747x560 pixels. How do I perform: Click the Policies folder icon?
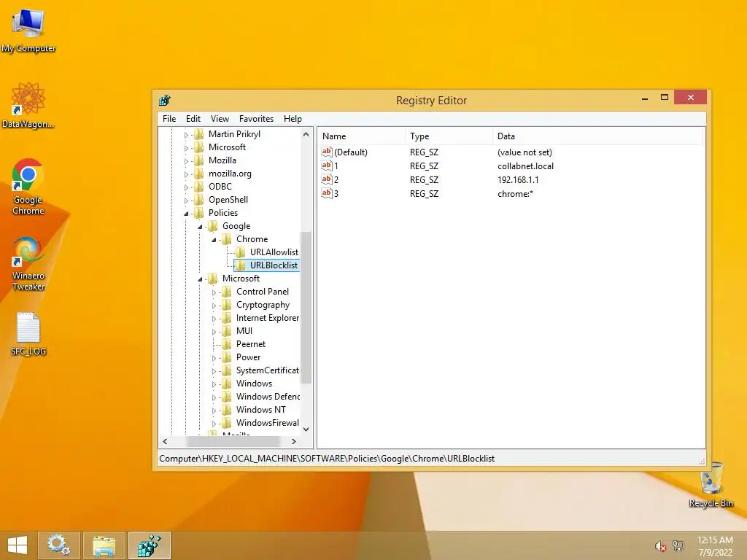pyautogui.click(x=199, y=213)
